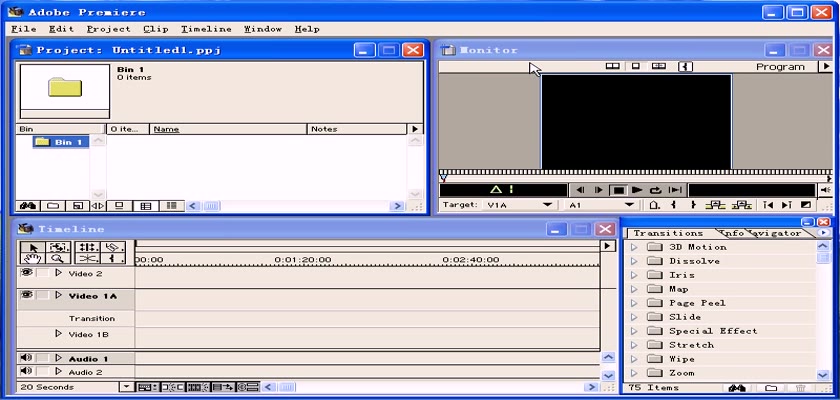Select the Selection arrow tool in Timeline
This screenshot has width=840, height=400.
(34, 247)
